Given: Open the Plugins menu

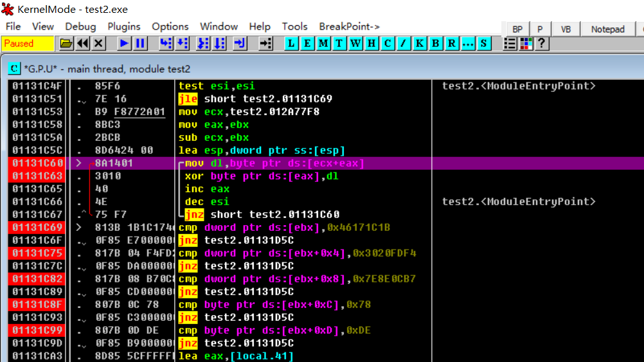Looking at the screenshot, I should tap(123, 26).
